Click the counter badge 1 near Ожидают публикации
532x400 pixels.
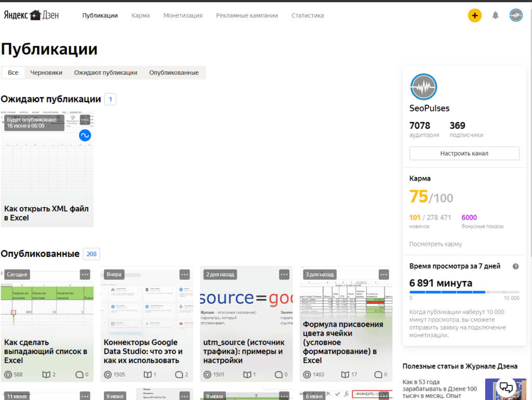[110, 99]
